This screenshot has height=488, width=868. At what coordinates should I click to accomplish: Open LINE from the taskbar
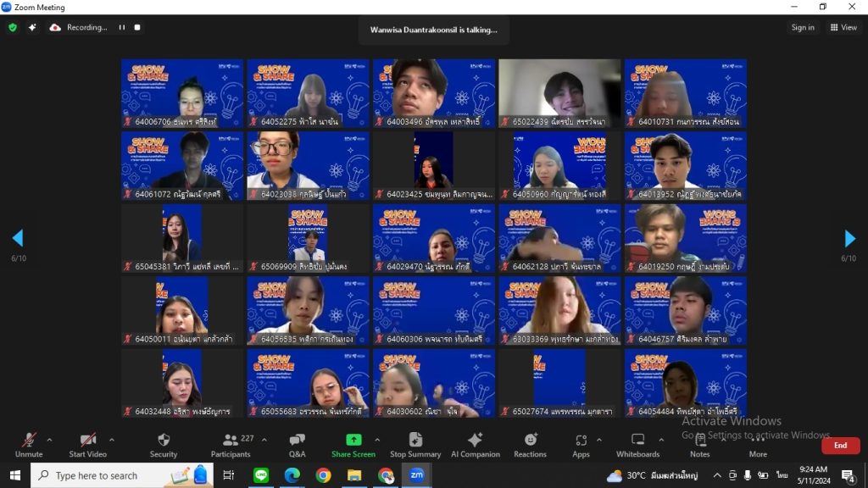[261, 475]
